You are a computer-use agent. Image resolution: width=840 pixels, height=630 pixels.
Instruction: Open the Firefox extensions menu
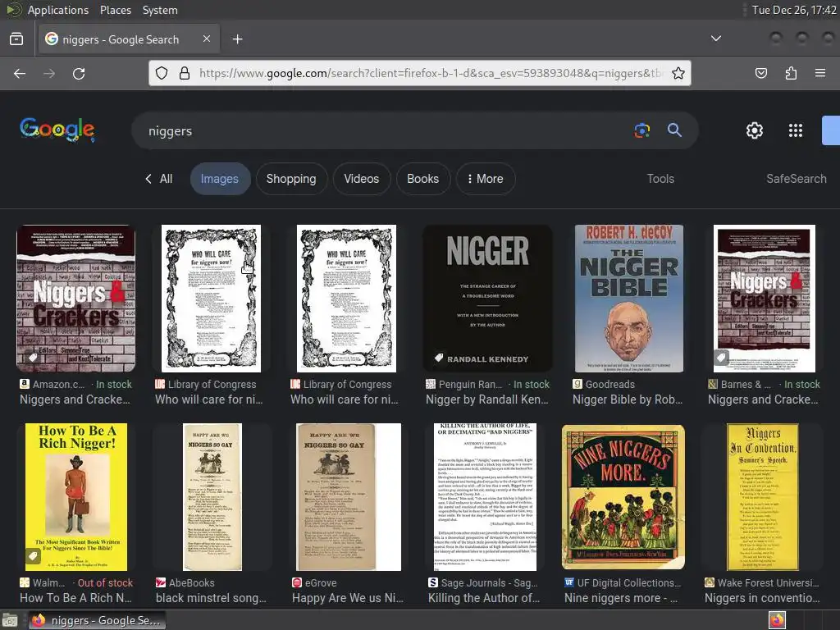click(x=791, y=73)
